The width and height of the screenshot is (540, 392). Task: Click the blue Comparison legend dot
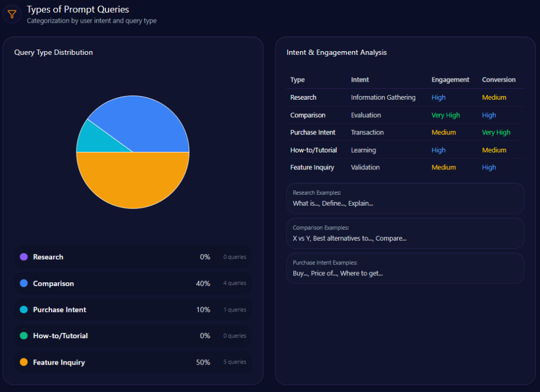(24, 283)
